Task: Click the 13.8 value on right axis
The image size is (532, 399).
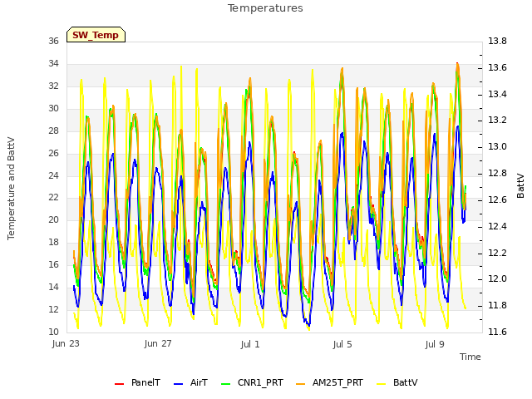Action: click(497, 41)
